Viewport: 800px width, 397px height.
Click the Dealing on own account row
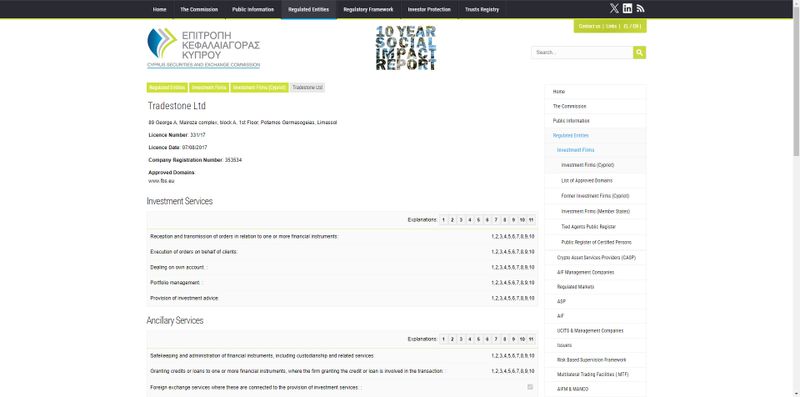342,267
